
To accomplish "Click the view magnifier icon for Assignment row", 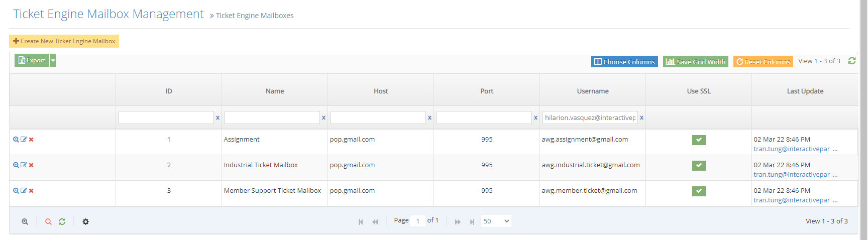I will coord(16,140).
